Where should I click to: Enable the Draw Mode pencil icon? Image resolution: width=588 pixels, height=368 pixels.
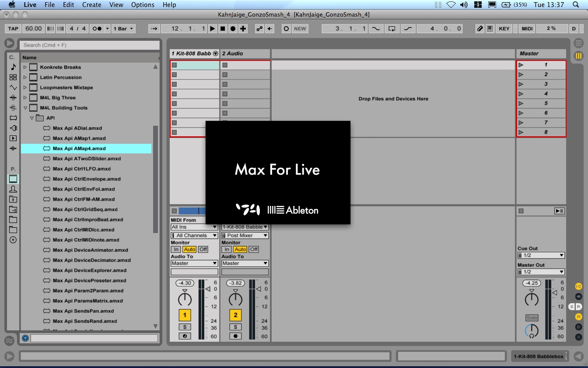[480, 28]
